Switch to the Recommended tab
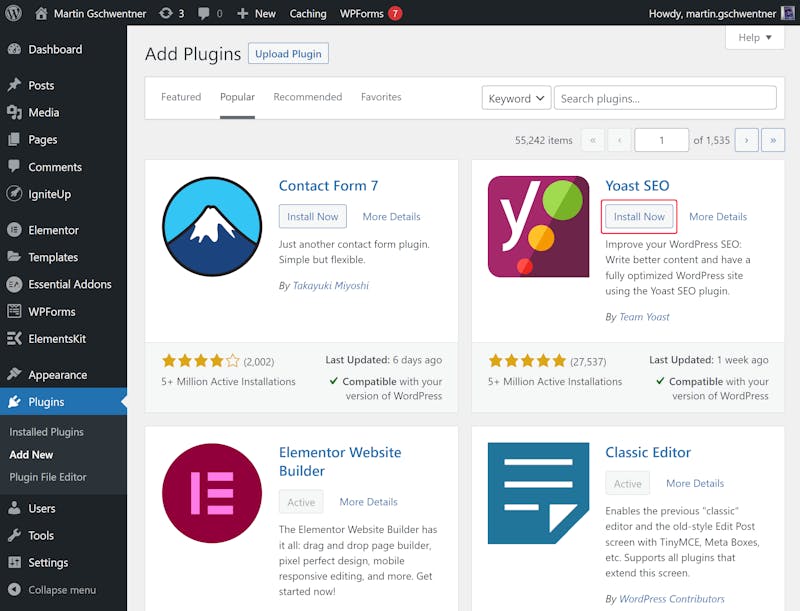 coord(308,97)
